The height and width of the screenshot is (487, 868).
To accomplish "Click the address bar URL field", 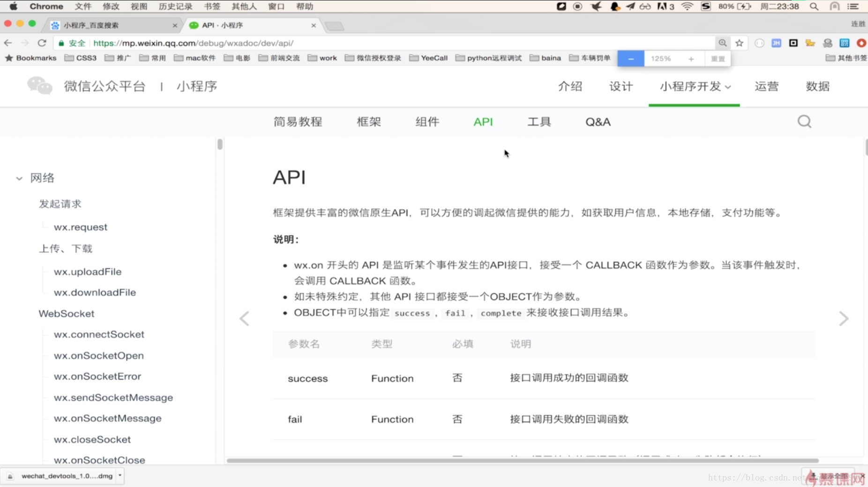I will click(384, 43).
